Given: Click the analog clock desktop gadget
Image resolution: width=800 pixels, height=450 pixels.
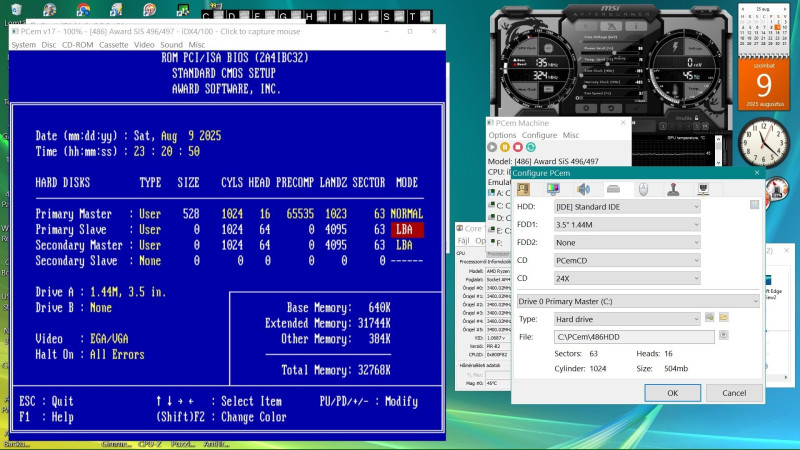Looking at the screenshot, I should point(763,142).
